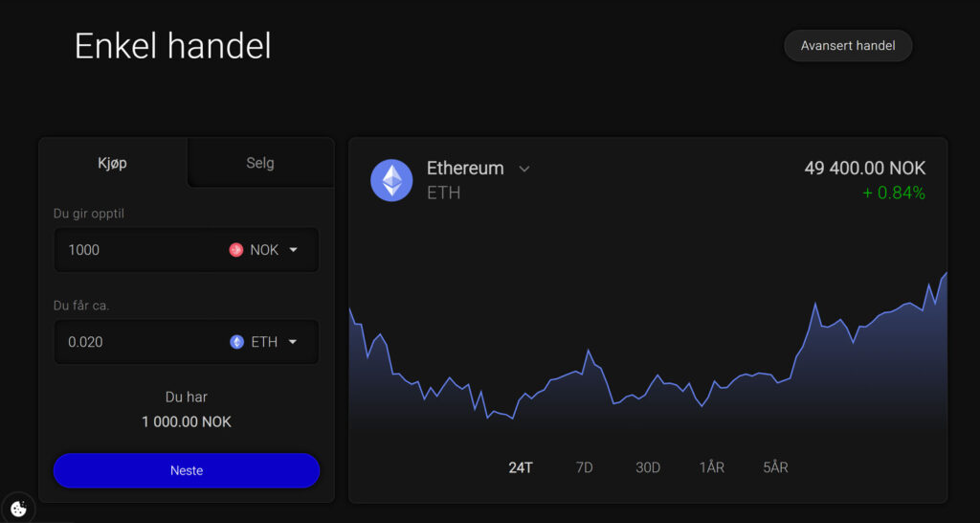Click the ETH coin icon

[x=237, y=342]
